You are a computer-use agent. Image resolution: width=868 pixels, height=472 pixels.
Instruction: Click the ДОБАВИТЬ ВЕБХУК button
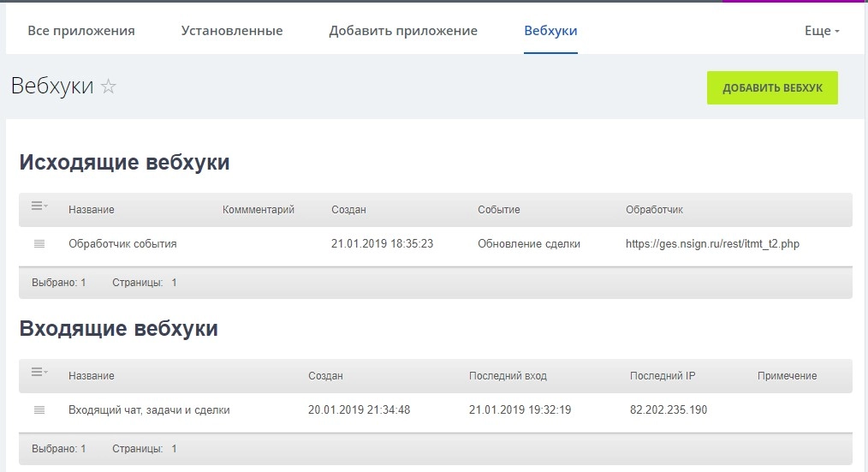pos(772,87)
